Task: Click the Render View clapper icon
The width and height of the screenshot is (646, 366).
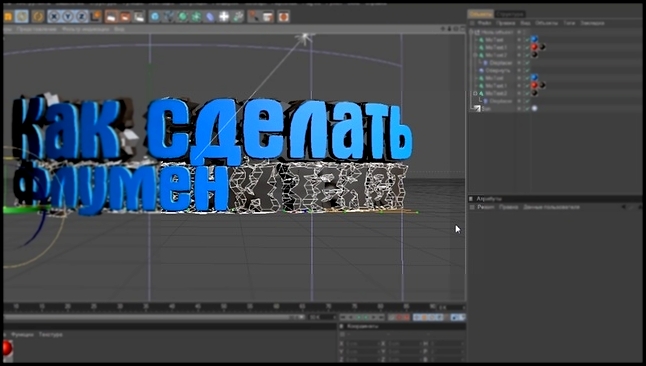Action: [111, 17]
